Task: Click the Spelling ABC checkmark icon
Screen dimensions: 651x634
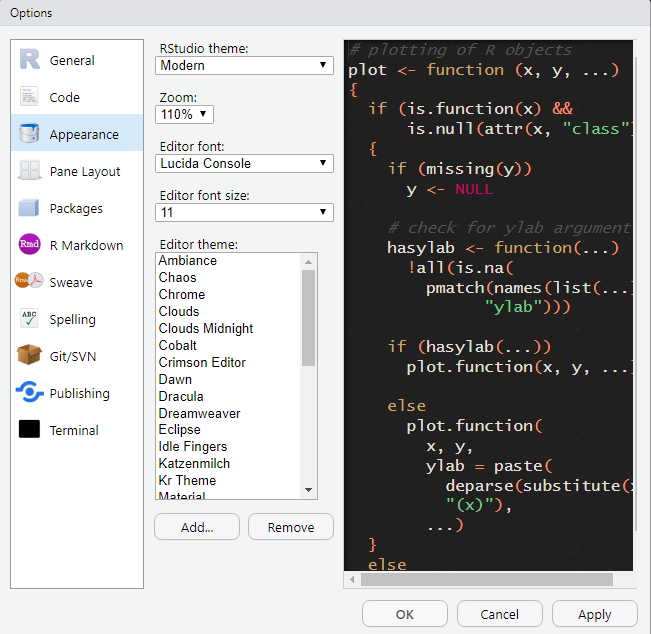Action: point(29,318)
